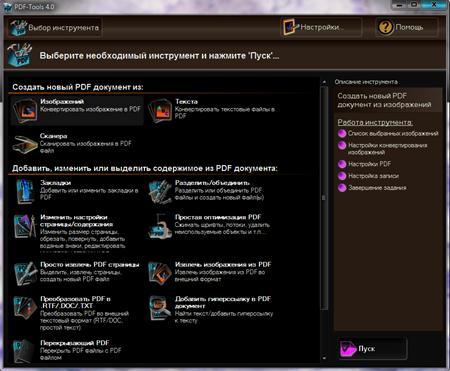Screen dimensions: 450x371
Task: Select the Сканера scanner tool icon
Action: (25, 143)
